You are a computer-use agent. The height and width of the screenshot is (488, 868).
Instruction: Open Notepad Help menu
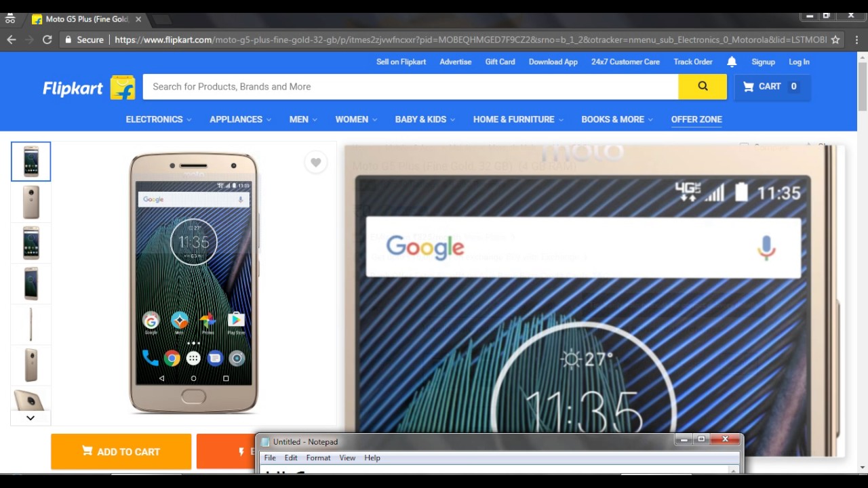click(x=372, y=458)
